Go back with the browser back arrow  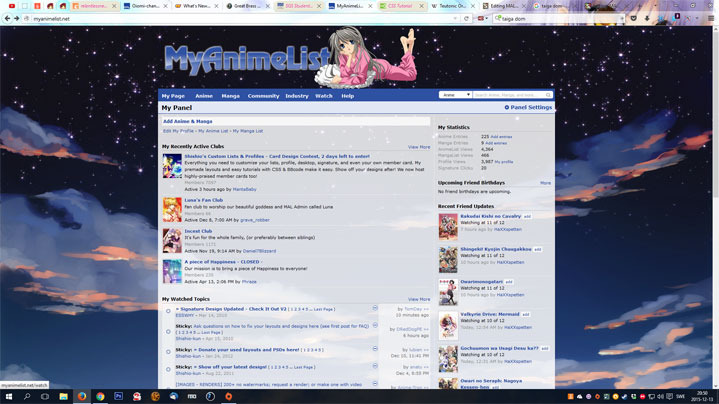7,19
